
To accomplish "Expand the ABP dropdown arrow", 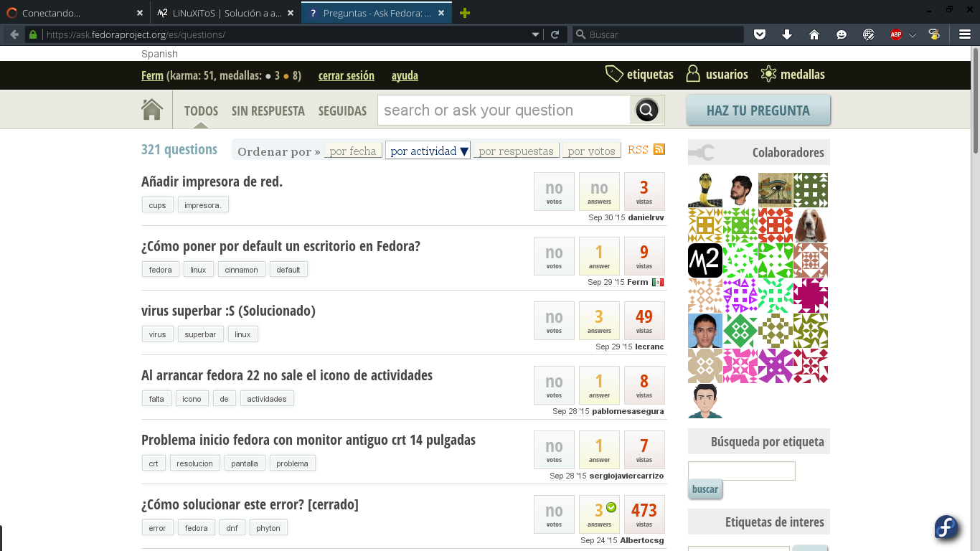I will 913,34.
